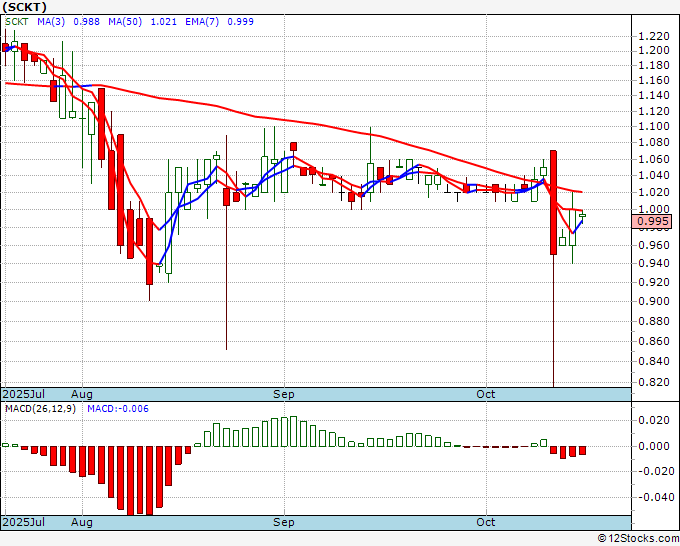
Task: Click the MACD:-0.006 value readout
Action: pos(118,409)
